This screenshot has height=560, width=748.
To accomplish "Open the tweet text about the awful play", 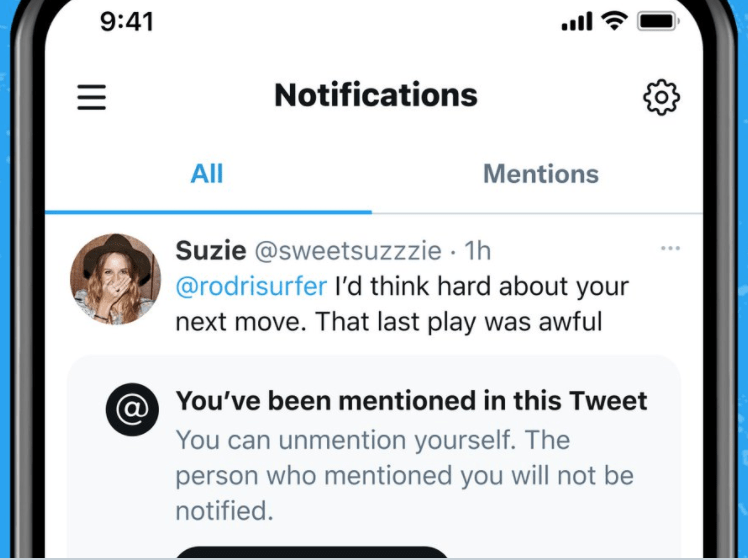I will 402,304.
